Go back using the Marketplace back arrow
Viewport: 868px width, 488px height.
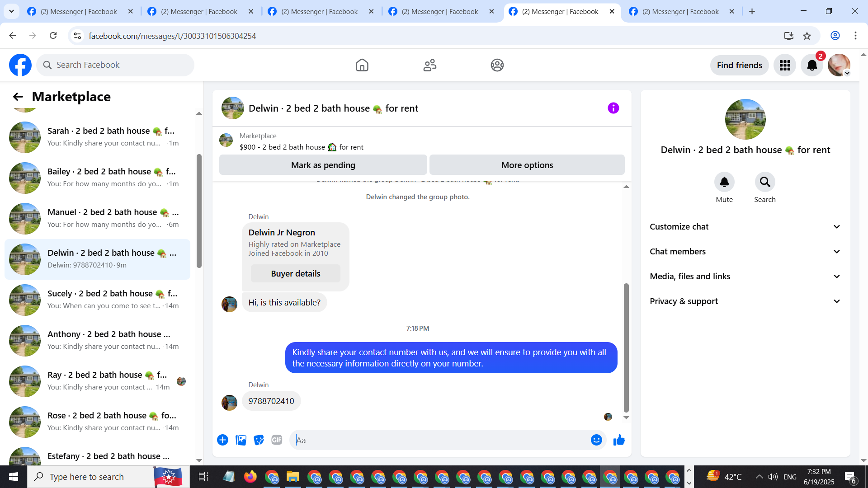[x=18, y=97]
